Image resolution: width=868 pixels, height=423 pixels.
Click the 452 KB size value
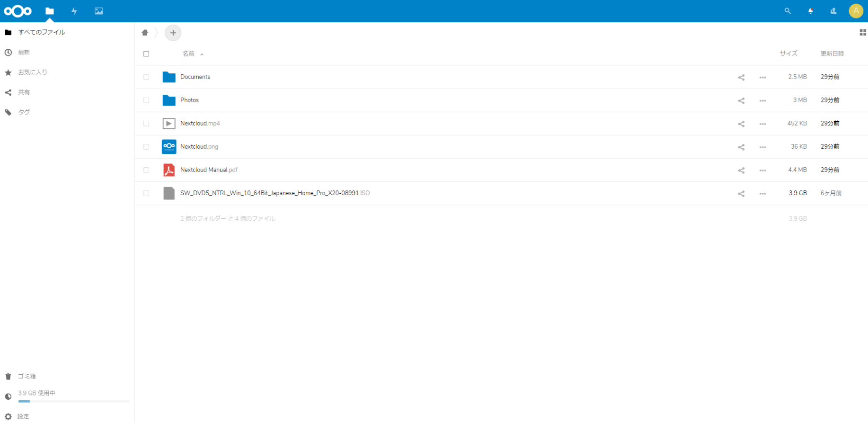pos(797,123)
